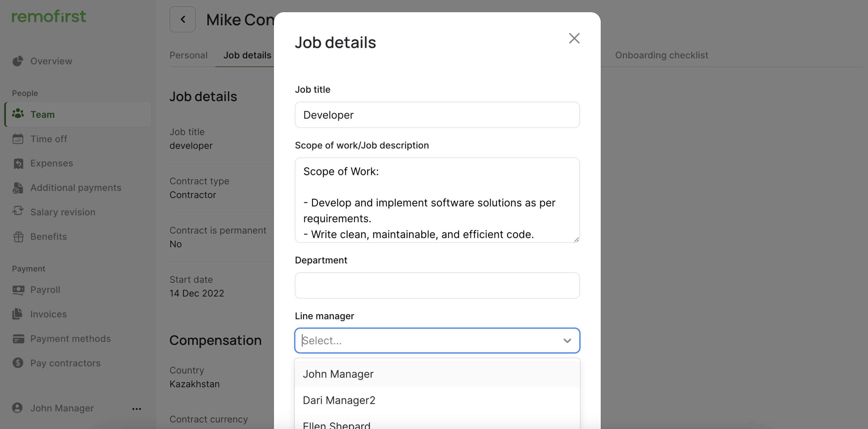Focus the empty Department field

coord(437,285)
